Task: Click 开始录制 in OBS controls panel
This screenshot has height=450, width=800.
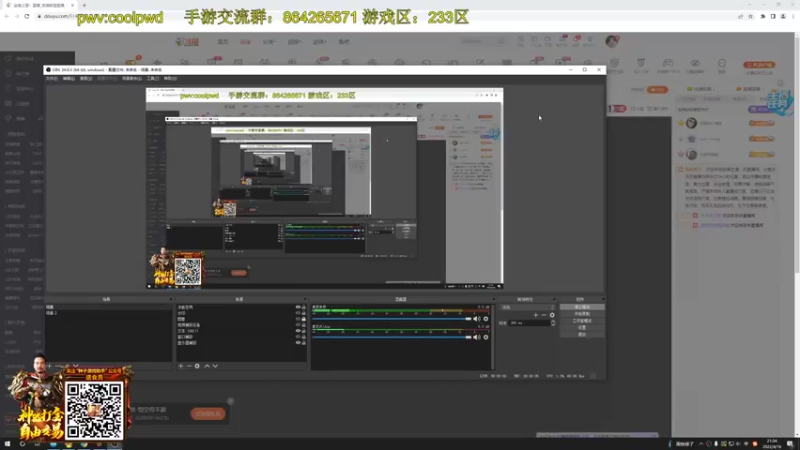Action: click(x=582, y=314)
